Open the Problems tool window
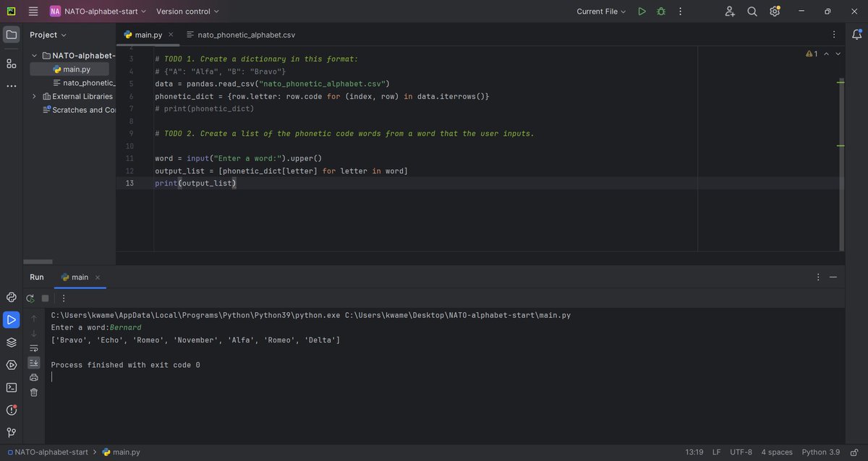The image size is (868, 461). click(11, 410)
